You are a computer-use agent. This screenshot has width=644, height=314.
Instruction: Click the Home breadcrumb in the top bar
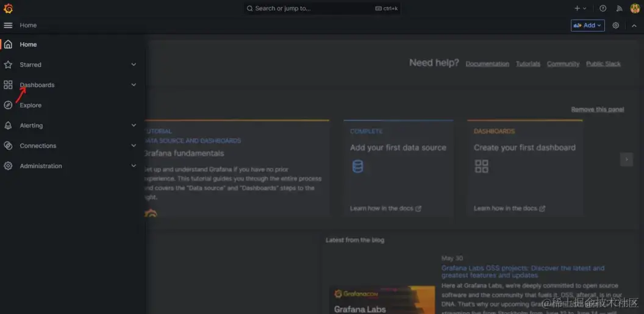28,26
